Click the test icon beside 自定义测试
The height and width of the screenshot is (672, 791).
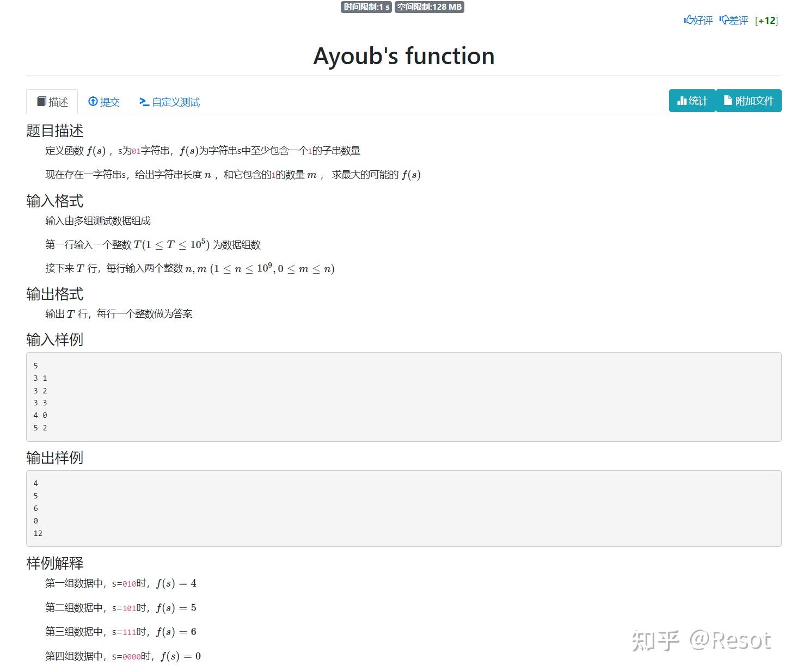coord(143,102)
